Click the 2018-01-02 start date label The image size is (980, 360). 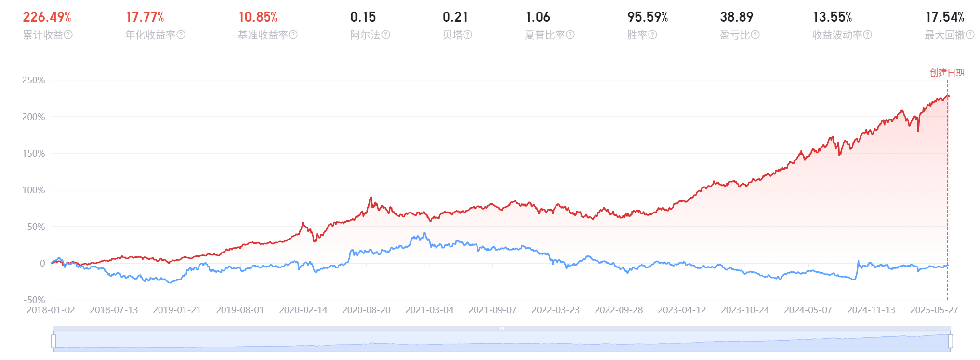[x=51, y=310]
